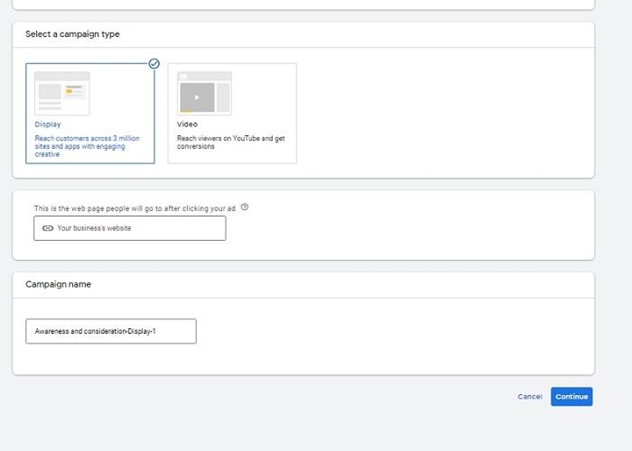This screenshot has height=451, width=632.
Task: Select the Video campaign type label
Action: (187, 124)
